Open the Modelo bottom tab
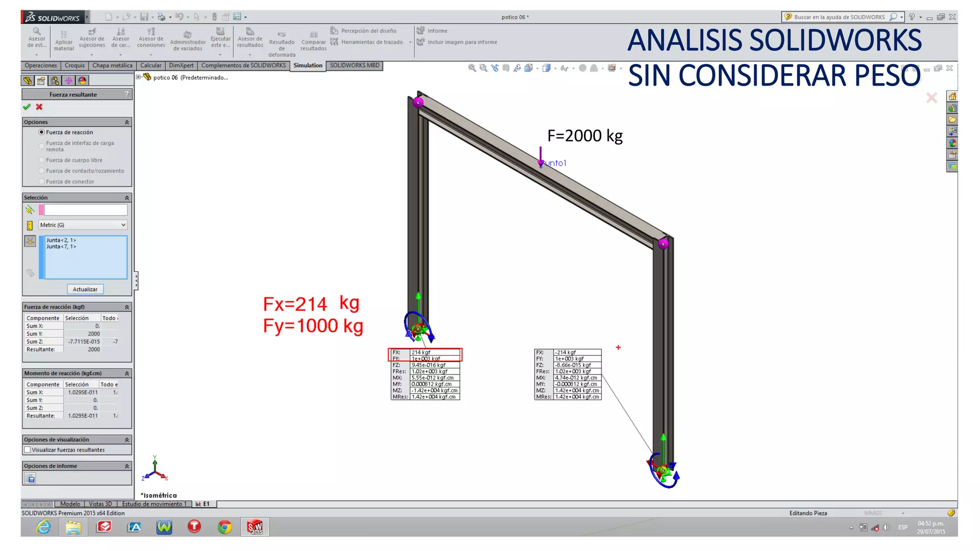980x551 pixels. point(70,504)
